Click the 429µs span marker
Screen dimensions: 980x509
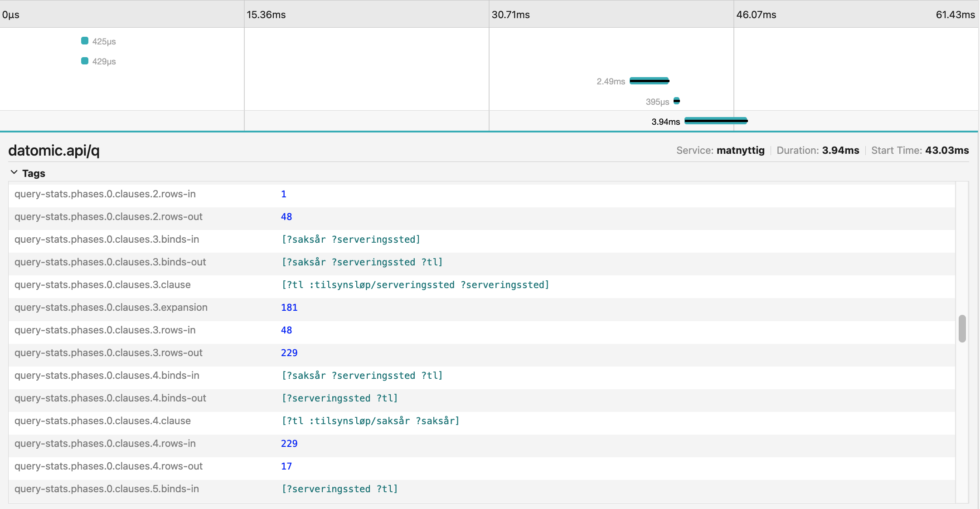85,61
